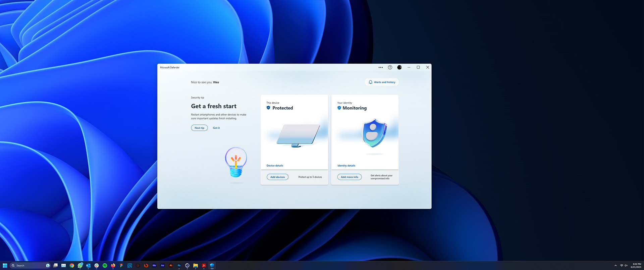Open WhatsApp from the taskbar
The height and width of the screenshot is (270, 644).
point(80,265)
